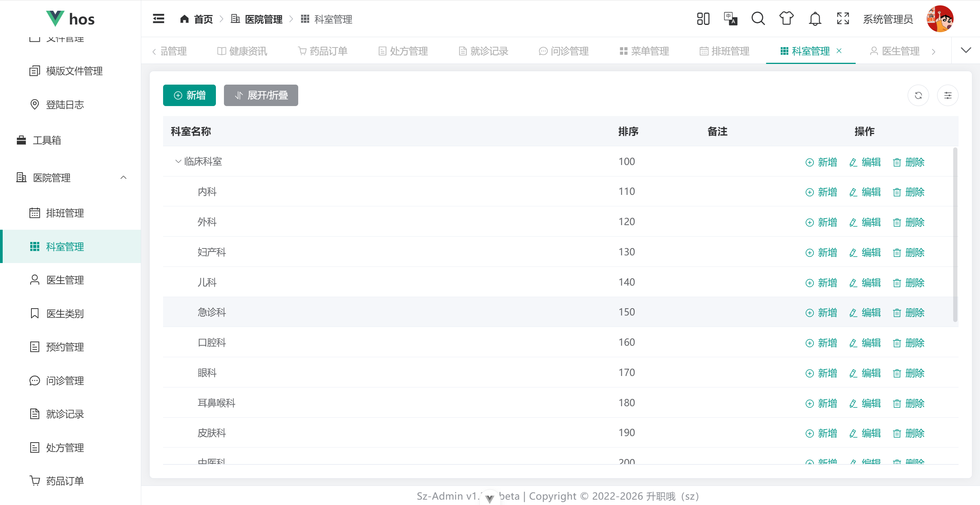Open the search magnifier icon
This screenshot has height=505, width=980.
(x=758, y=19)
